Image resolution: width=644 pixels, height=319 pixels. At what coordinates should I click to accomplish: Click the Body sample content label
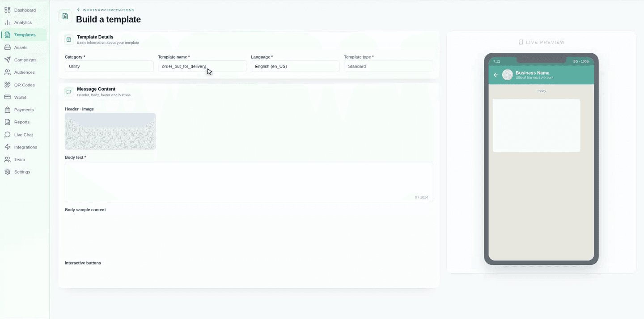pyautogui.click(x=85, y=210)
